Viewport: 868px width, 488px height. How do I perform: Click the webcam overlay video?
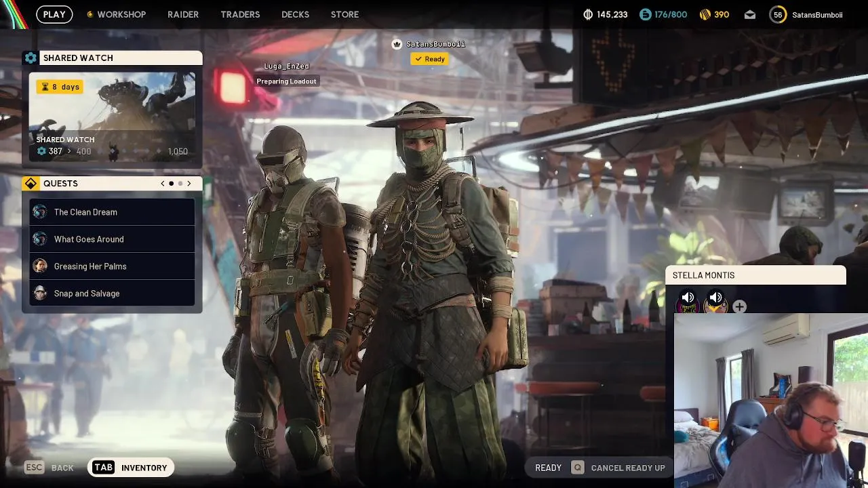click(x=771, y=401)
